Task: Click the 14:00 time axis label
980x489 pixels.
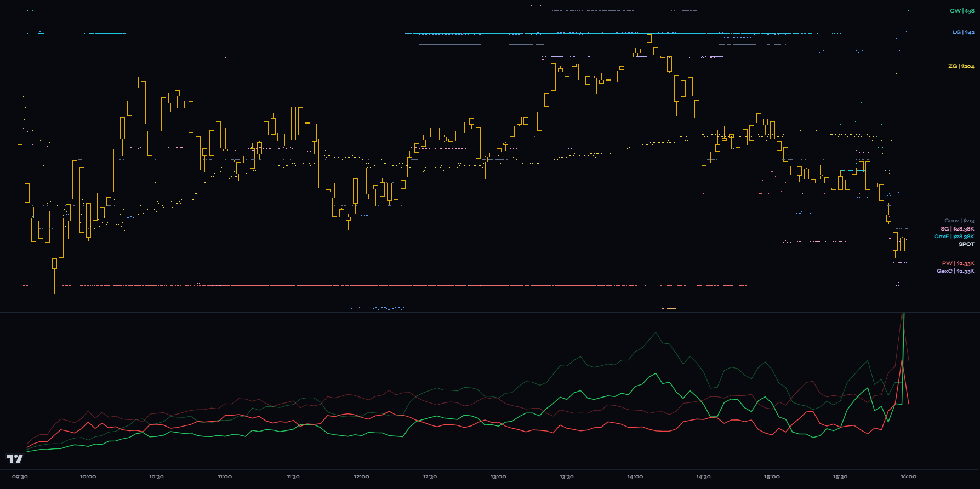Action: click(x=635, y=476)
